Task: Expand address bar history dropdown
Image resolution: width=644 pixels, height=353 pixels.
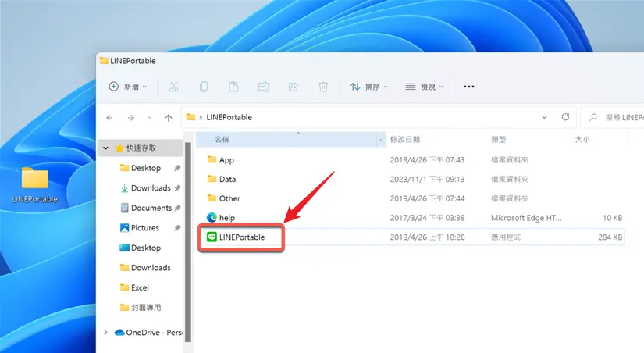Action: 544,117
